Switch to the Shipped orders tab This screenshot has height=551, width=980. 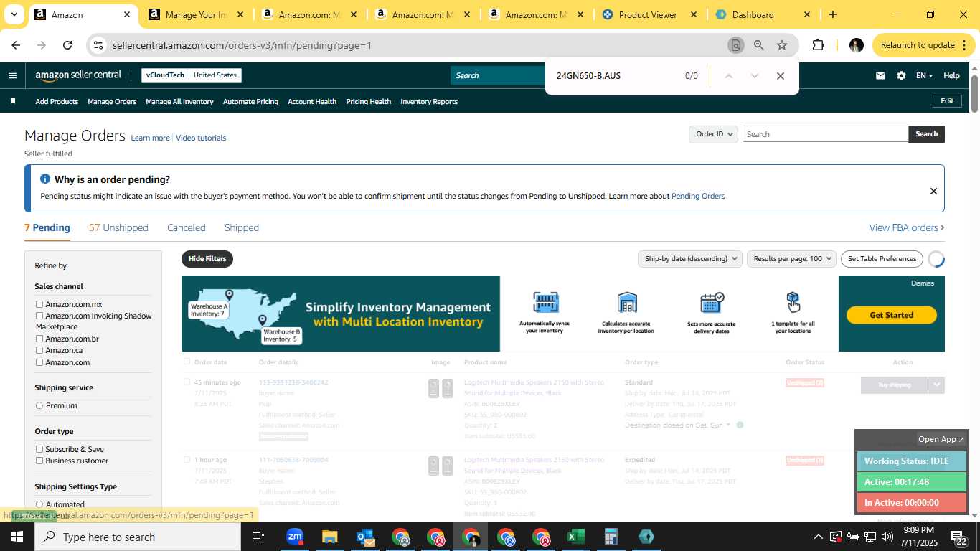tap(242, 227)
